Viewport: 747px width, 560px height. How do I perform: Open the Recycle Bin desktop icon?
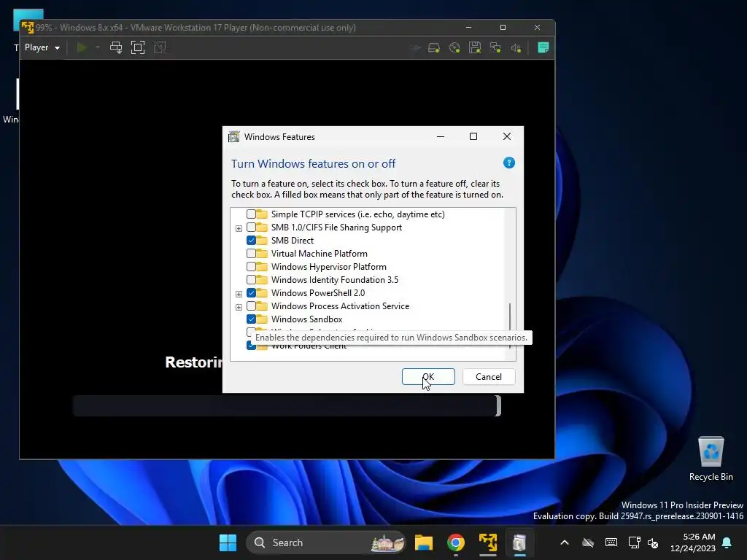pos(711,459)
